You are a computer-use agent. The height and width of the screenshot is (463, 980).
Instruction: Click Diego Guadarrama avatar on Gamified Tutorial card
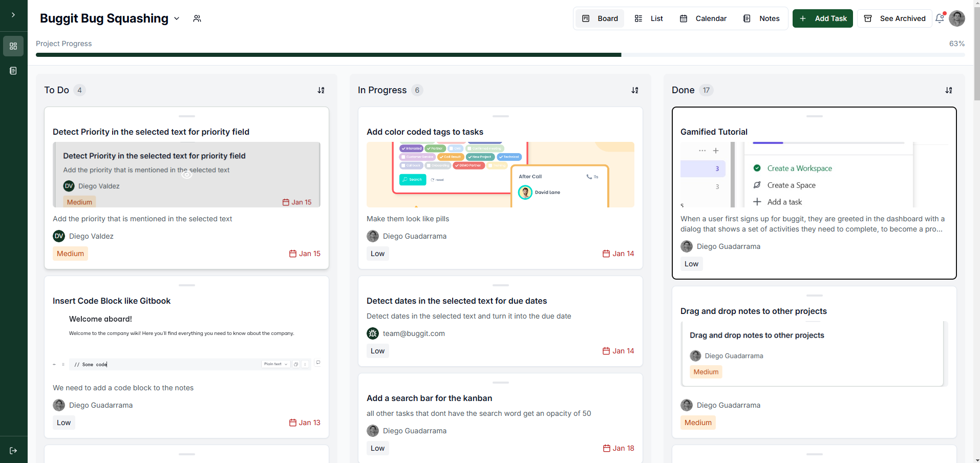tap(687, 246)
